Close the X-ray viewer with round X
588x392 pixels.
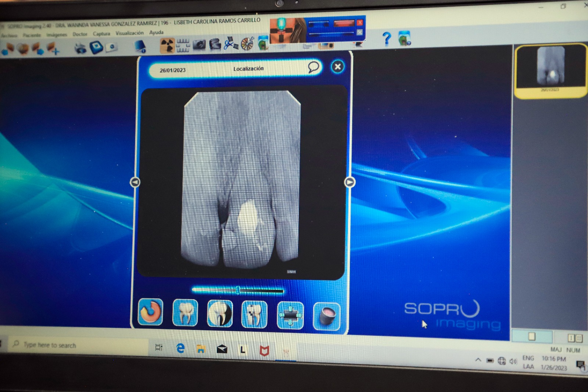click(x=338, y=67)
